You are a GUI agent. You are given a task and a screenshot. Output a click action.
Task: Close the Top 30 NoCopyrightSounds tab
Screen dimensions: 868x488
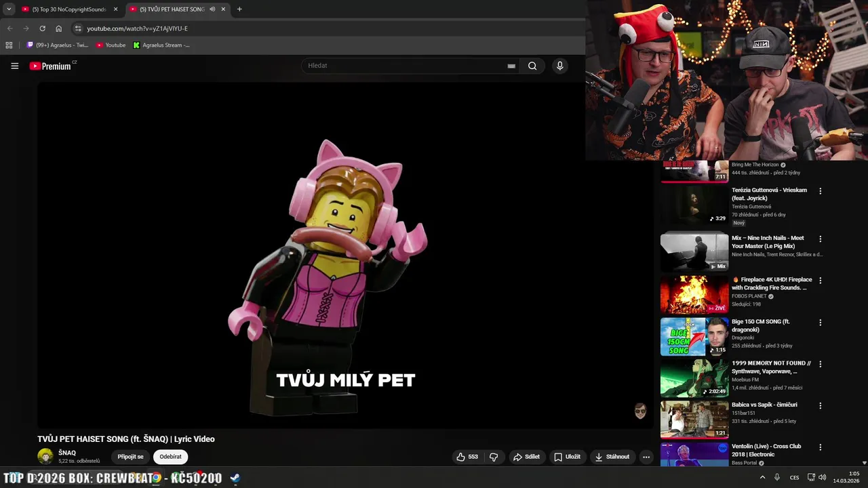[115, 9]
